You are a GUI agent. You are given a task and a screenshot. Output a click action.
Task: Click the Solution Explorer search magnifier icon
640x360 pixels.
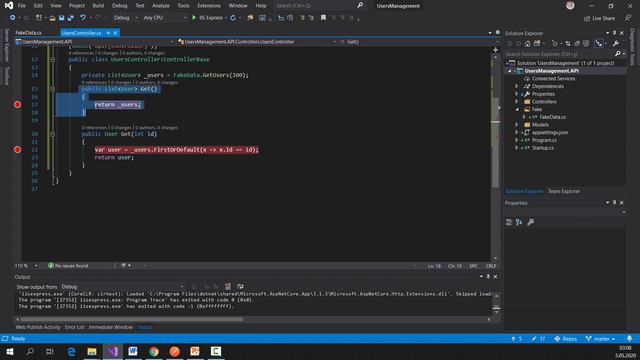(x=618, y=54)
